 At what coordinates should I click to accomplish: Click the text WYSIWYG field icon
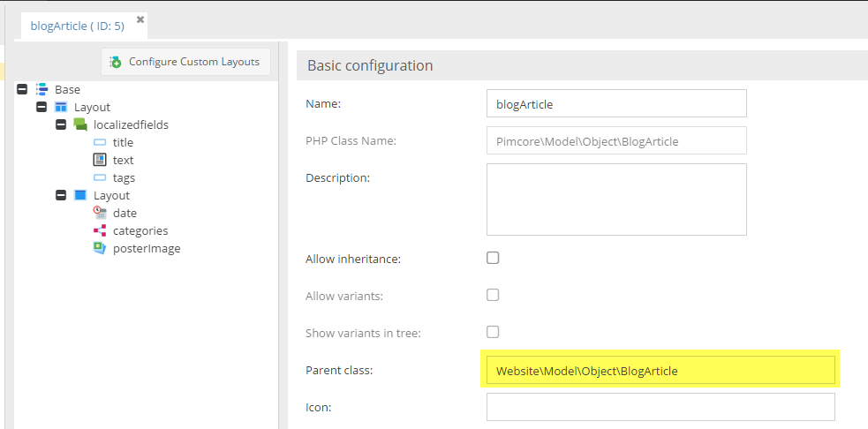[100, 160]
